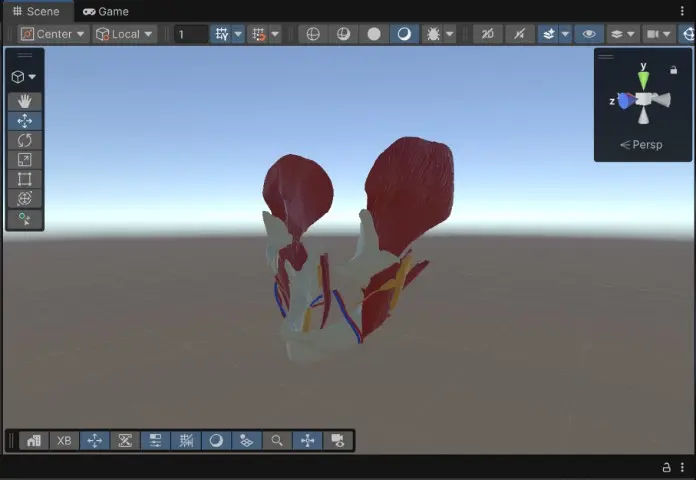Open the debug draw mode dropdown arrow

point(450,34)
